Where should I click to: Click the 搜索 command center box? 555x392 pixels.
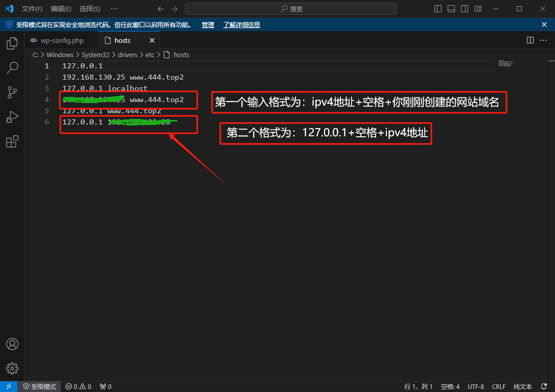point(291,9)
